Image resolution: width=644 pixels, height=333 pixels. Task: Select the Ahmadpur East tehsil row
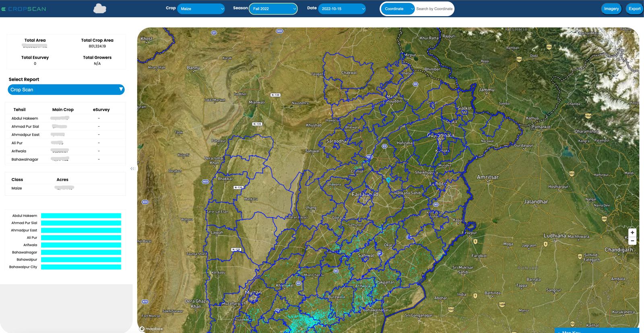pos(65,135)
